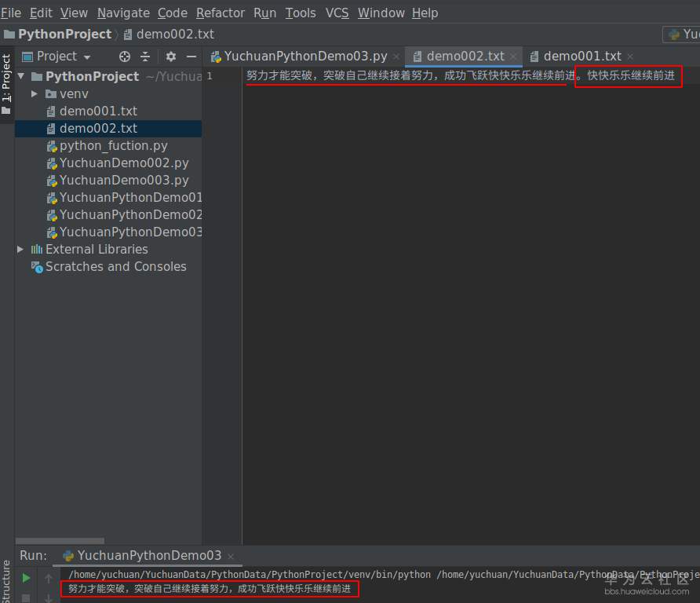The image size is (700, 603).
Task: Click the External Libraries icon
Action: pos(37,249)
